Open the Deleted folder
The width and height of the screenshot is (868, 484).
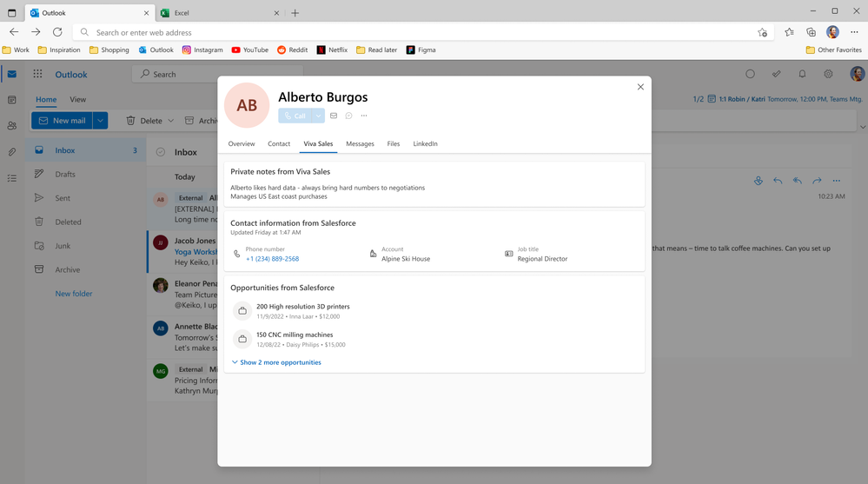(x=86, y=222)
